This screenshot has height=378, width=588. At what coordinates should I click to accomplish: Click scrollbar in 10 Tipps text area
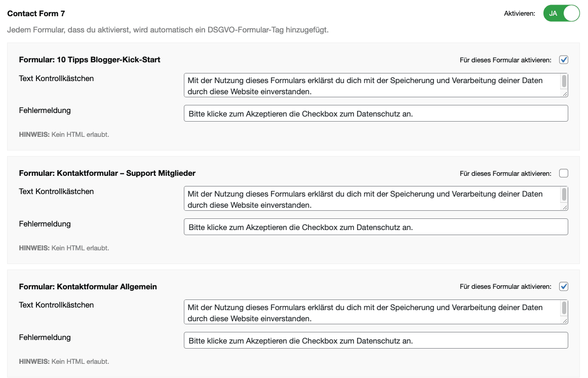(x=564, y=82)
